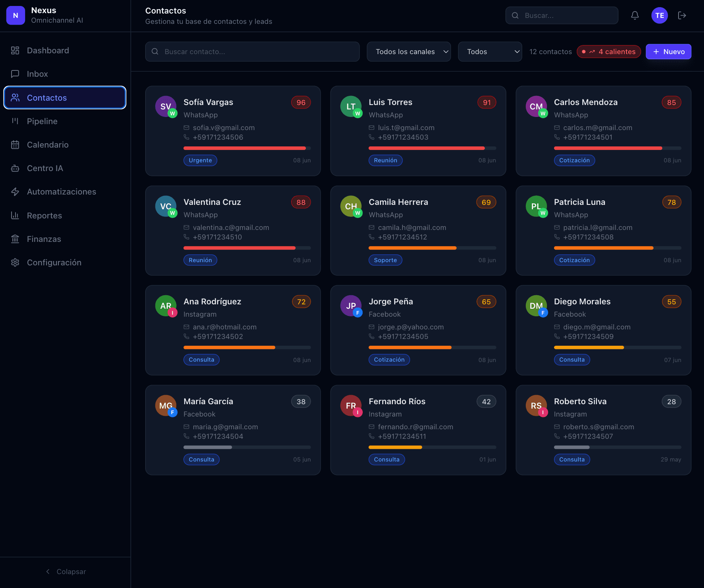Click the Nexus N logo icon
Screen dimensions: 704x588
tap(16, 16)
